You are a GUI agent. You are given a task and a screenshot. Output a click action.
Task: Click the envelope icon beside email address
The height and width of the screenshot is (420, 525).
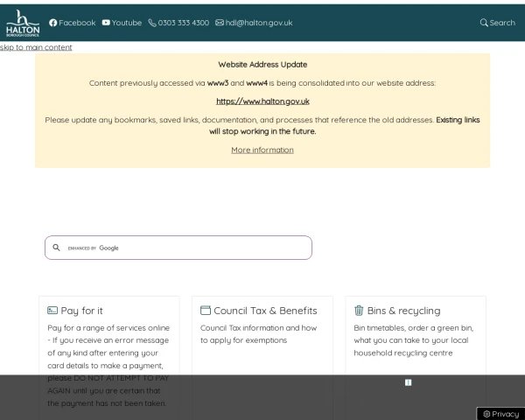(x=220, y=23)
